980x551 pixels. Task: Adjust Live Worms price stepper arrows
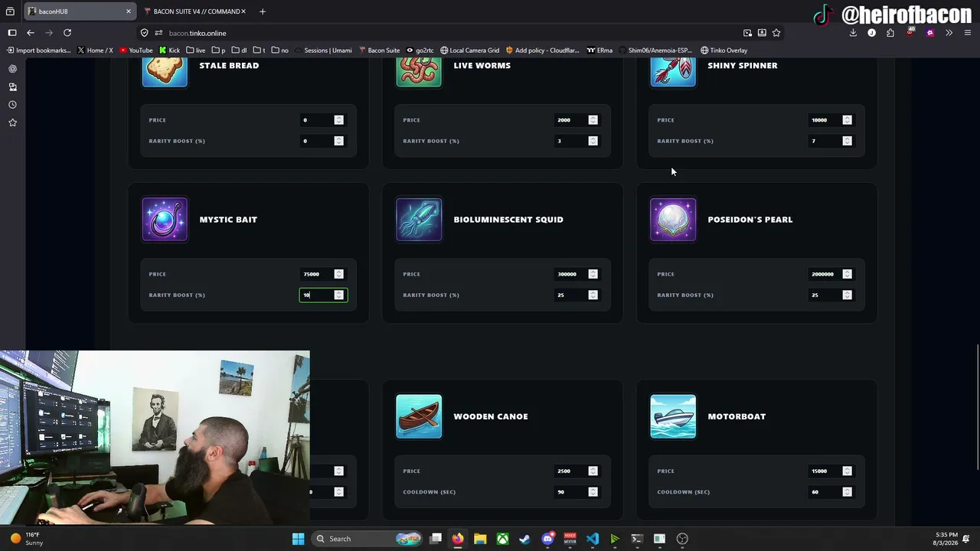tap(593, 120)
